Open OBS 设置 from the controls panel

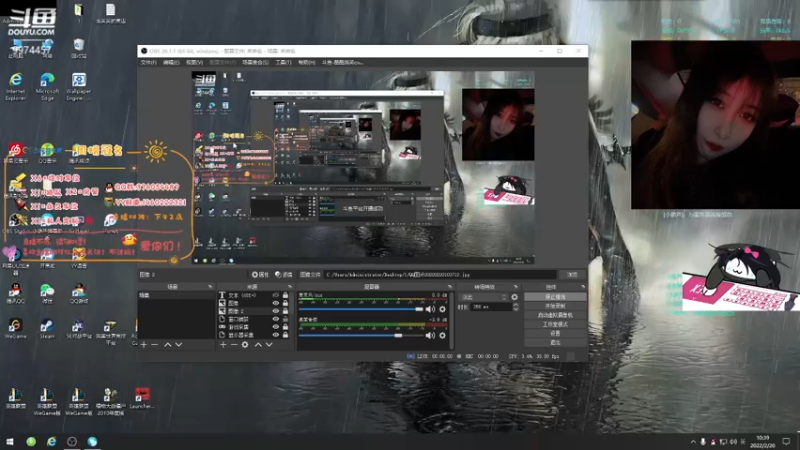[x=555, y=334]
